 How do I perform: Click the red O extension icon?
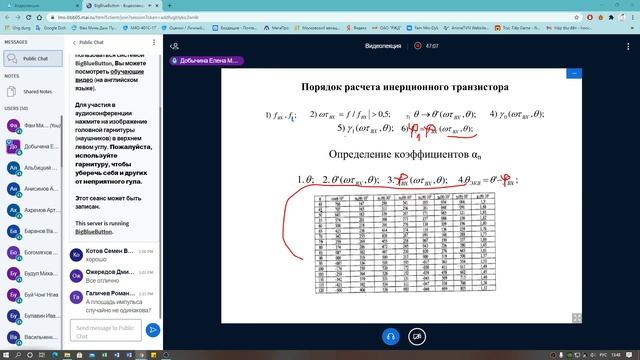590,18
